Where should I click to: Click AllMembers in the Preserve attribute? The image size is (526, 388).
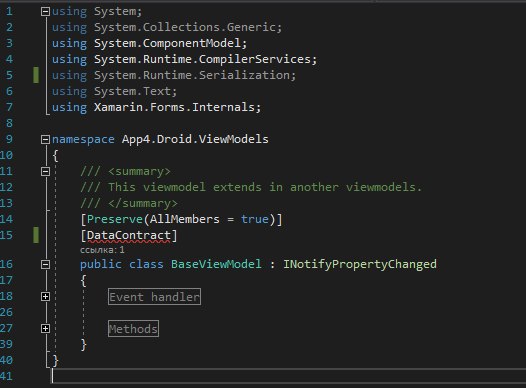185,219
